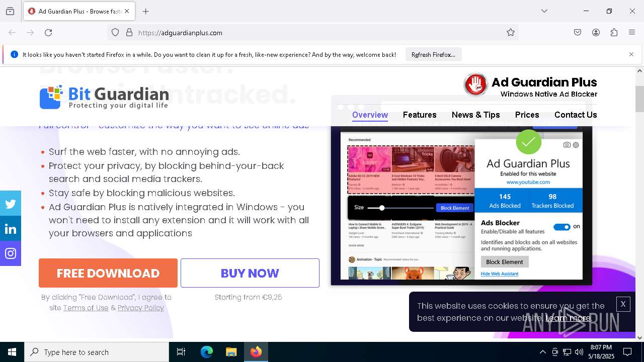
Task: Open LinkedIn social share icon
Action: (x=11, y=229)
